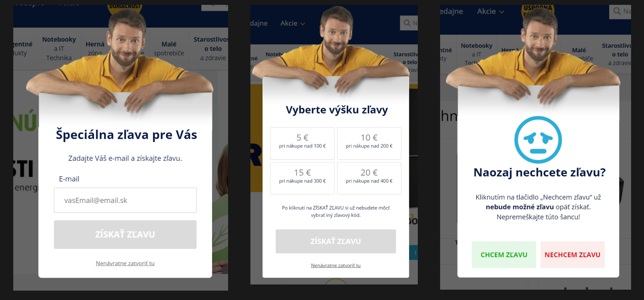Click search magnifier icon in middle screenshot

tap(407, 23)
